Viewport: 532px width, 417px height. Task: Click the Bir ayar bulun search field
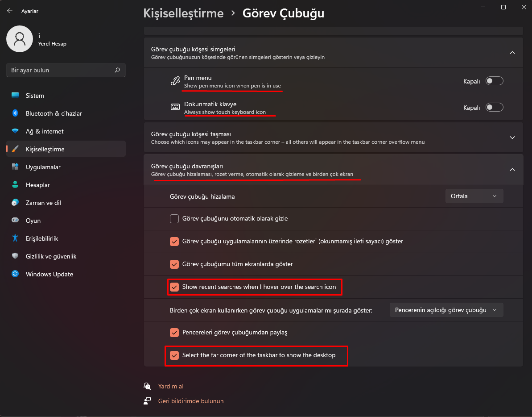tap(60, 70)
